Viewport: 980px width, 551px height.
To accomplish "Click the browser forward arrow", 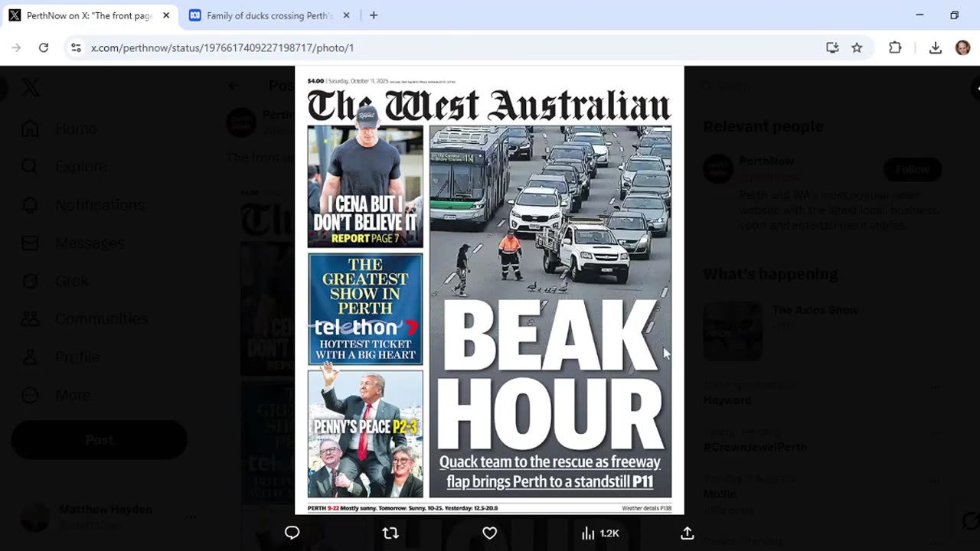I will pos(16,47).
